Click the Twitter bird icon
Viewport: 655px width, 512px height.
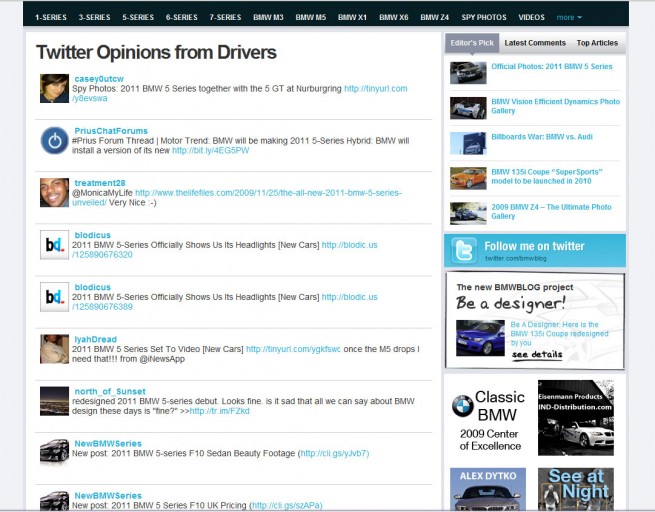463,251
